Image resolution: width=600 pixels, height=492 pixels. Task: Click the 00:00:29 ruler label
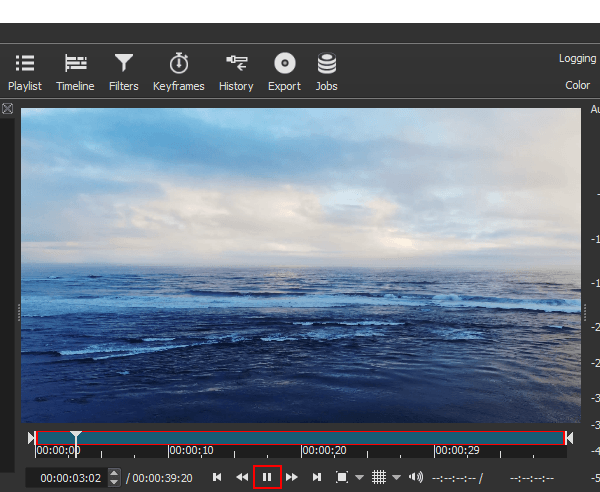tap(457, 450)
